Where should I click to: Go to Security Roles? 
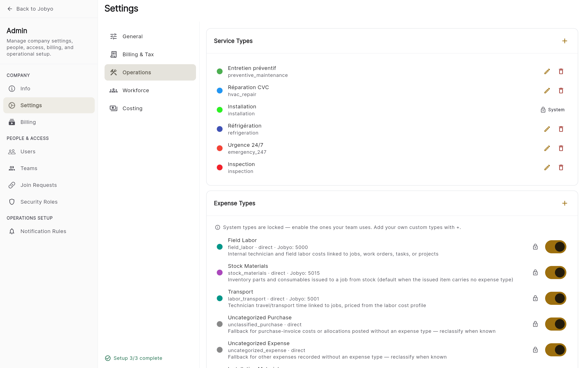pos(49,202)
